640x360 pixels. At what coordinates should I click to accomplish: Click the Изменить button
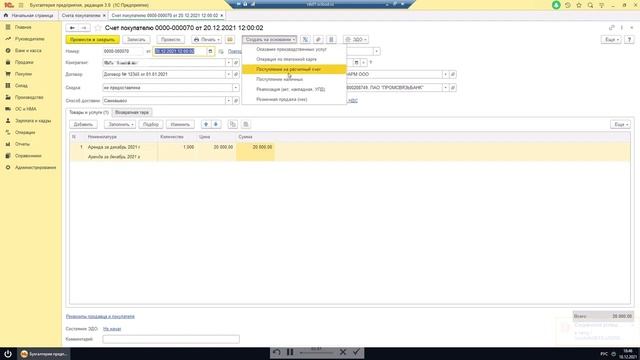point(180,124)
